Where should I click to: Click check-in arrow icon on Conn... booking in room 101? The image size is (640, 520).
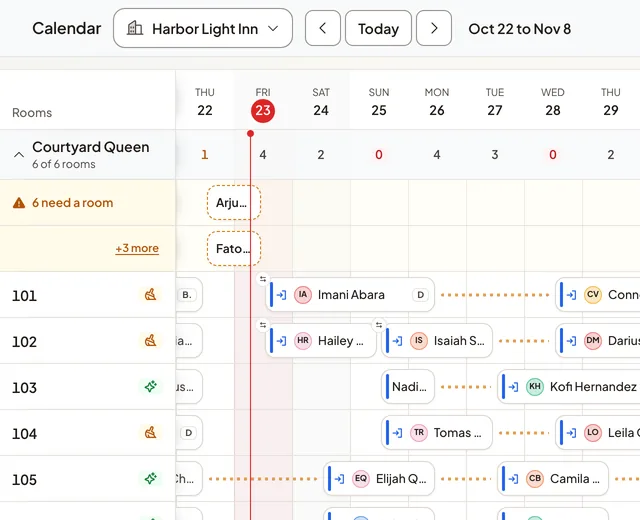[571, 295]
